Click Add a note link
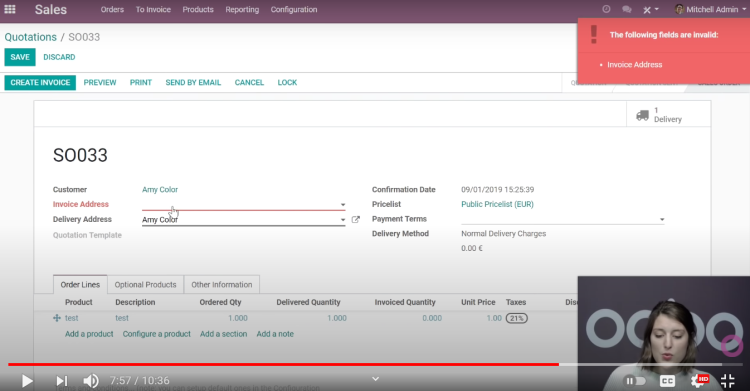The image size is (750, 391). 275,334
